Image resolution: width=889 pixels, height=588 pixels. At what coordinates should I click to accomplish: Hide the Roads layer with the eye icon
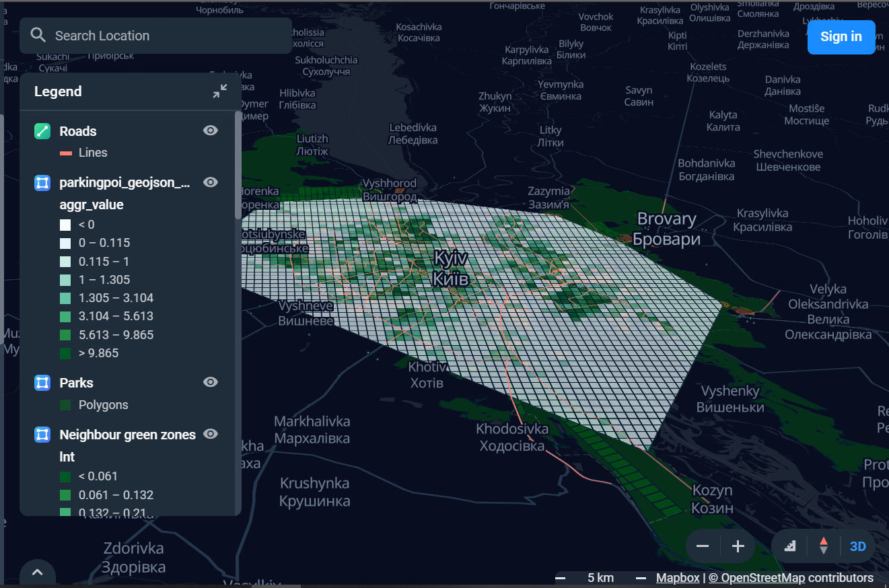[211, 131]
